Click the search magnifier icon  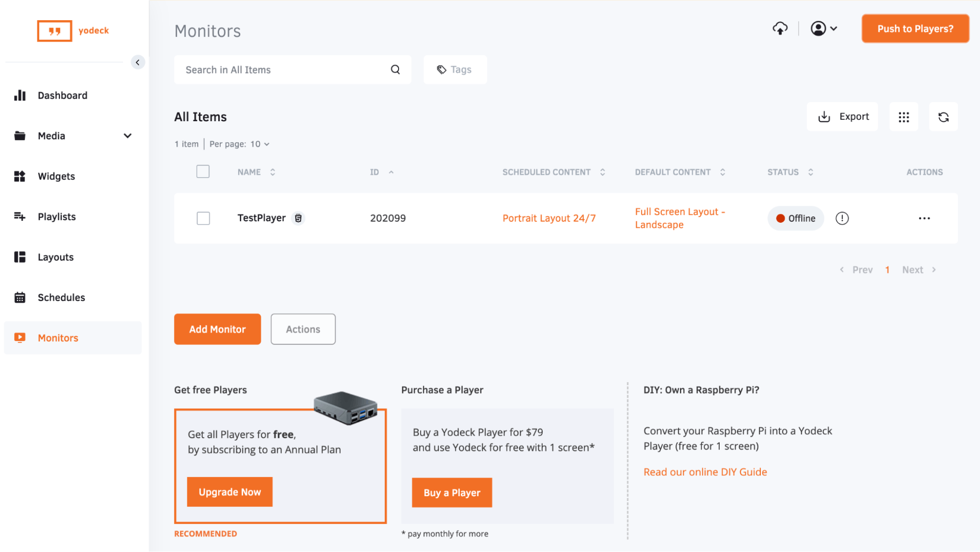pyautogui.click(x=395, y=70)
